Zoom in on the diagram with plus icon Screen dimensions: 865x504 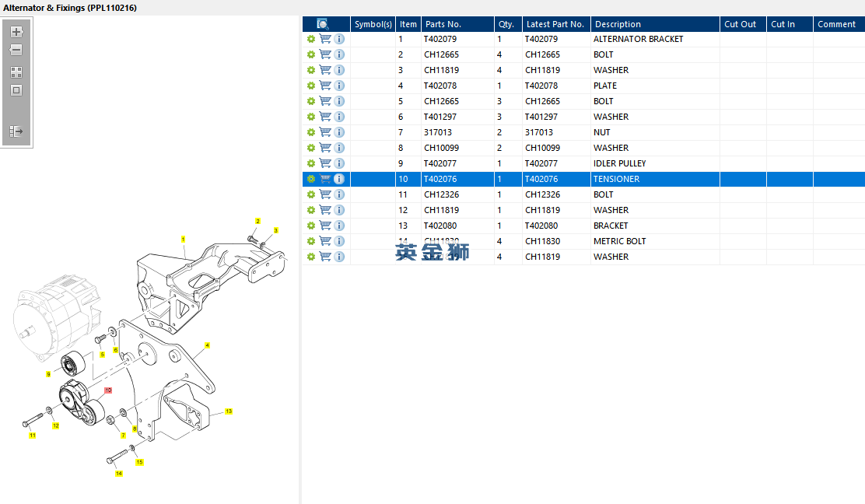click(16, 32)
